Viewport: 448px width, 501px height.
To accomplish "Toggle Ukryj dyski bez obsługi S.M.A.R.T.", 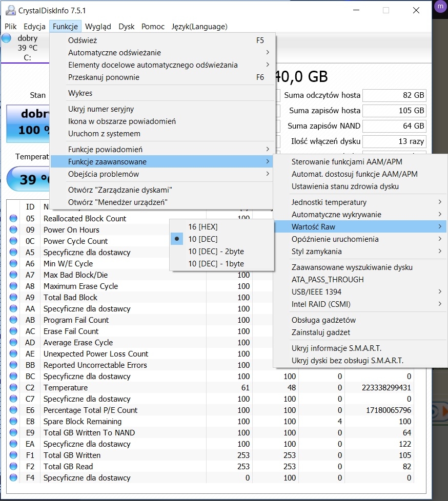I will coord(360,361).
